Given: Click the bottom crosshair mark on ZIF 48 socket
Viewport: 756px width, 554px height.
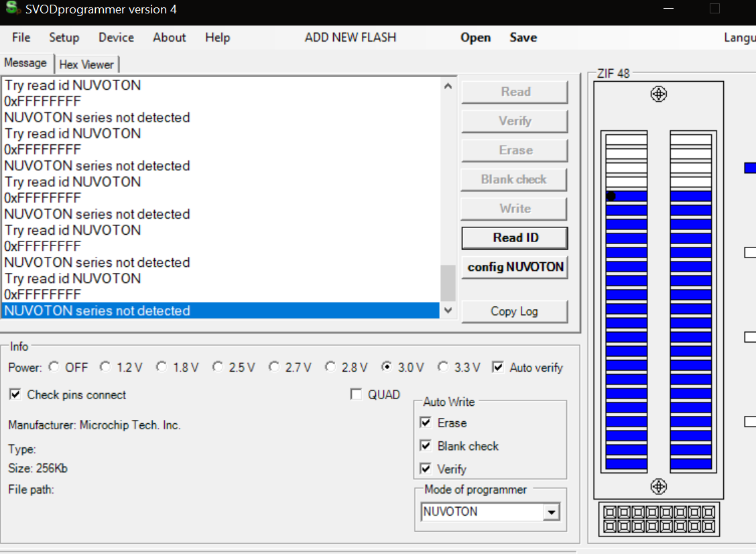Looking at the screenshot, I should (658, 486).
